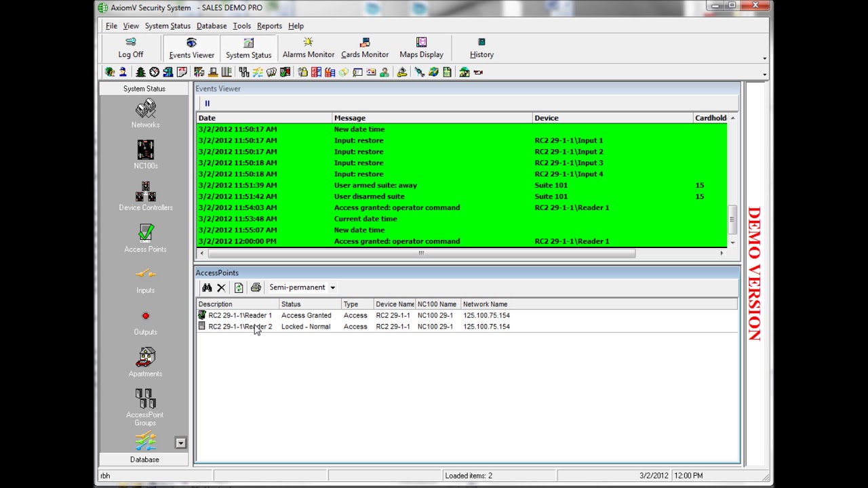
Task: Pause the Events Viewer feed
Action: [x=208, y=104]
